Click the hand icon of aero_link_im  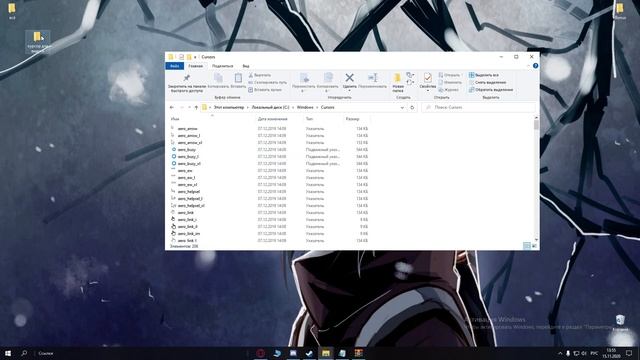click(173, 233)
